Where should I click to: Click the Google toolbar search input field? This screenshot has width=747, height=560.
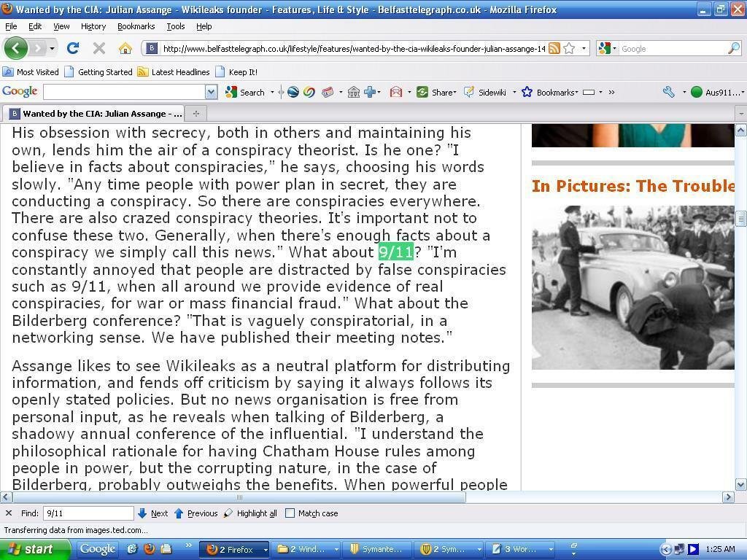click(x=124, y=92)
